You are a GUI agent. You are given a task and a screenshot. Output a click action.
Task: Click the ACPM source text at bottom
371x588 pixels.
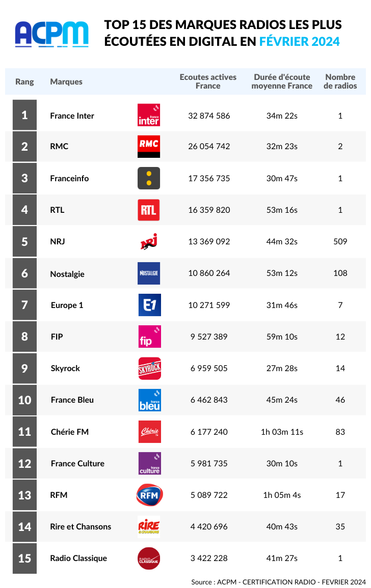pyautogui.click(x=278, y=581)
